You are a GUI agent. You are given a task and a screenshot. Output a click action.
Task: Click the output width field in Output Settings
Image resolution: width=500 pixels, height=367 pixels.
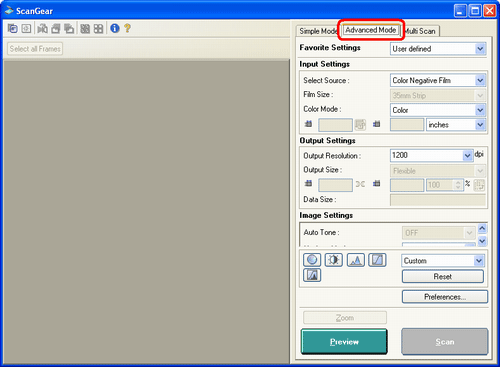[335, 185]
